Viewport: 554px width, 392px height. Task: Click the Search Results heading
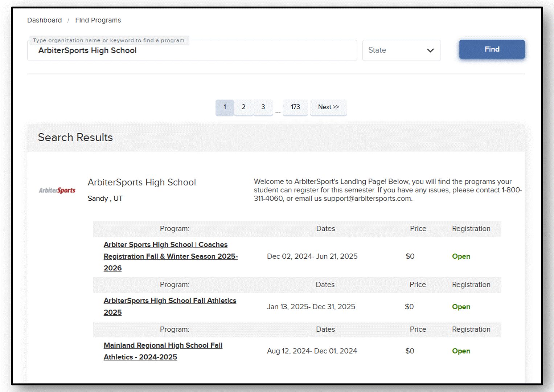coord(75,137)
